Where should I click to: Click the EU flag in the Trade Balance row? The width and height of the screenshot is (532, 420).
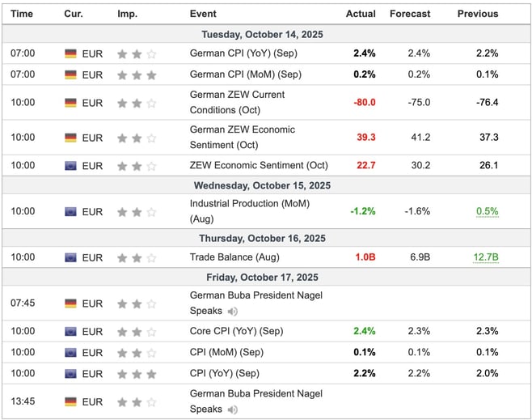pyautogui.click(x=72, y=257)
